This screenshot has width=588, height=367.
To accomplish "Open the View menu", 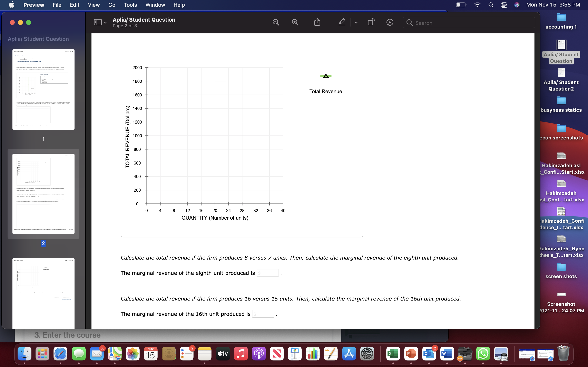I will [93, 5].
